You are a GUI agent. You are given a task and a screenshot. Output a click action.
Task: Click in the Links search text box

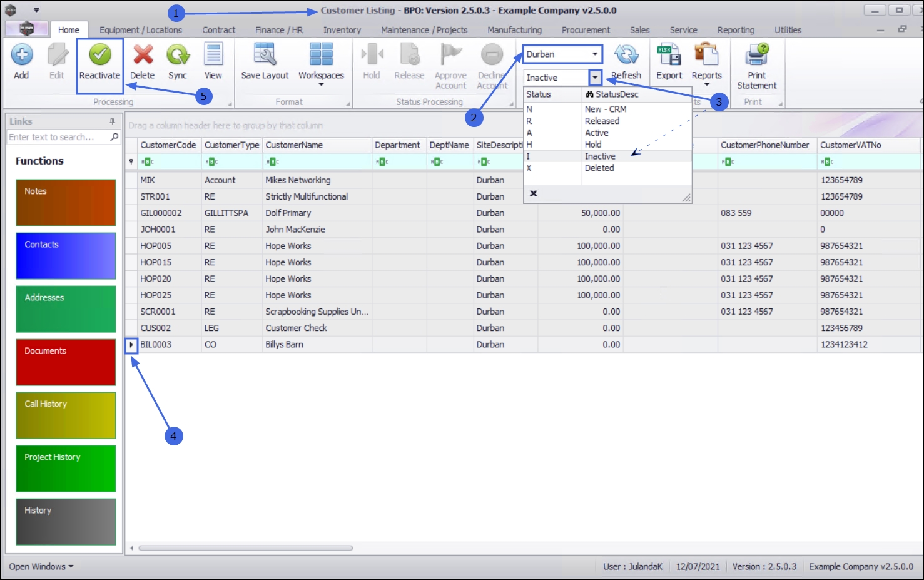point(58,137)
